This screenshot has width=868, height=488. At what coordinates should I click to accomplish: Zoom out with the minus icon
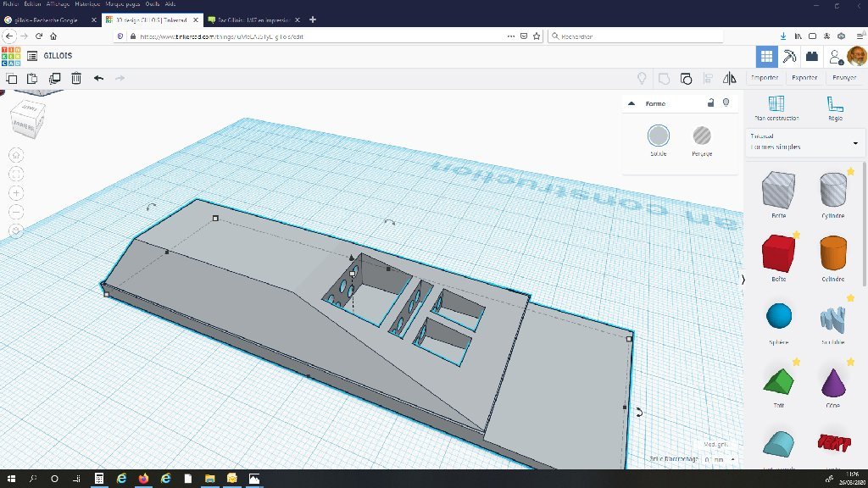coord(16,212)
